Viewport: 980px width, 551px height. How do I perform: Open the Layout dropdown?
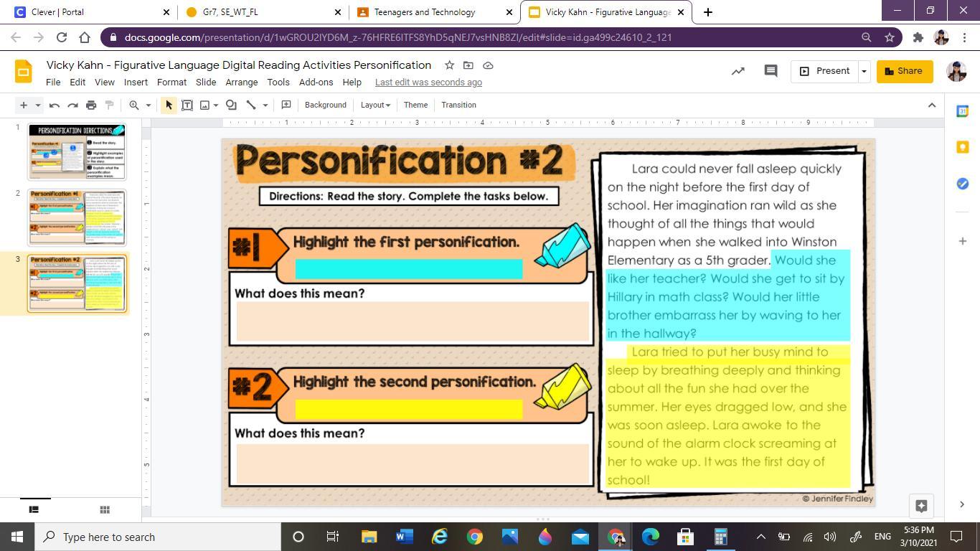coord(375,105)
